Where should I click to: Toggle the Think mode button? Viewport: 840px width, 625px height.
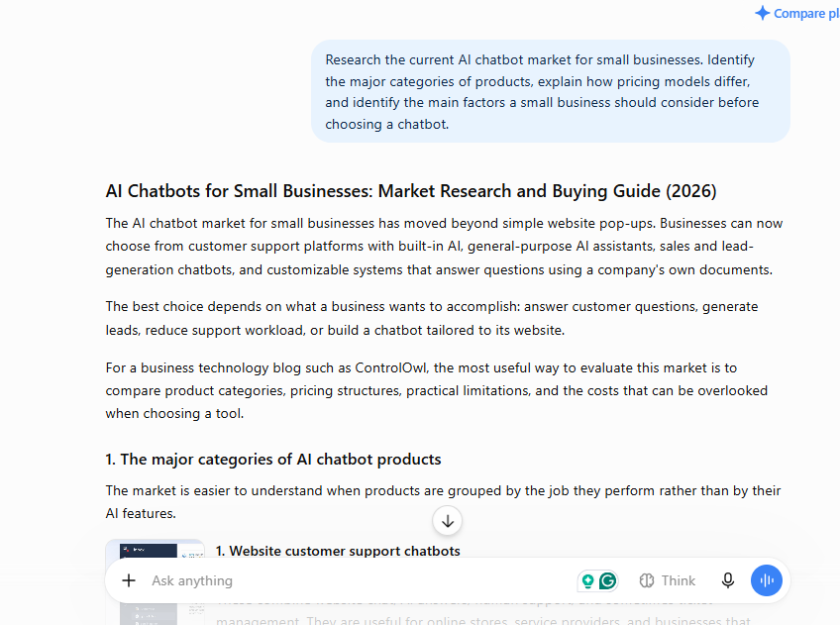668,580
